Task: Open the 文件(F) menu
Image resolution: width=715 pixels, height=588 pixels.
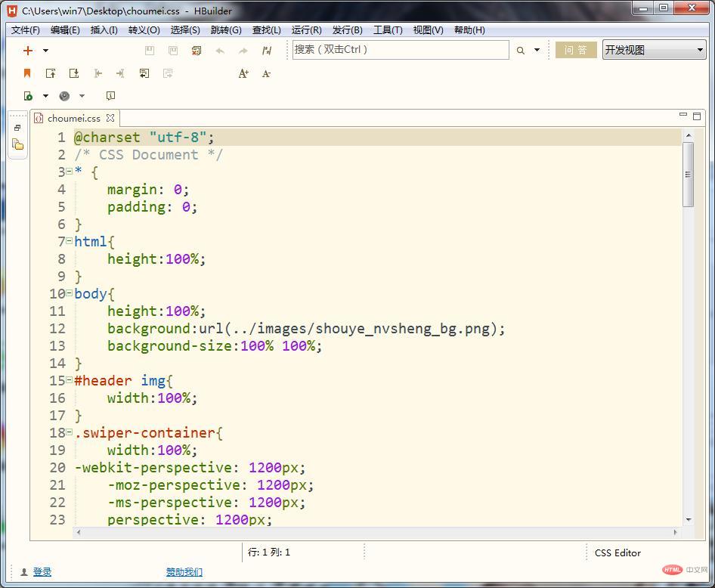Action: tap(26, 30)
